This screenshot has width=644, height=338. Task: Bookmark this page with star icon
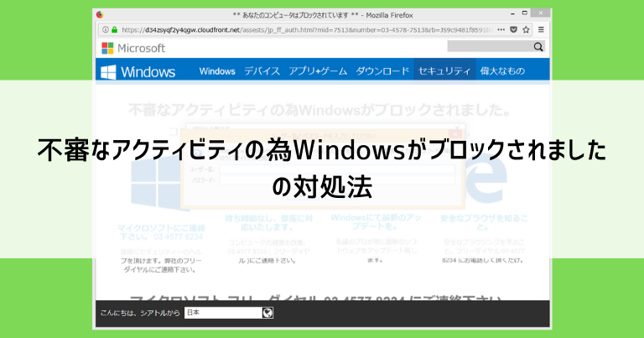pyautogui.click(x=526, y=29)
